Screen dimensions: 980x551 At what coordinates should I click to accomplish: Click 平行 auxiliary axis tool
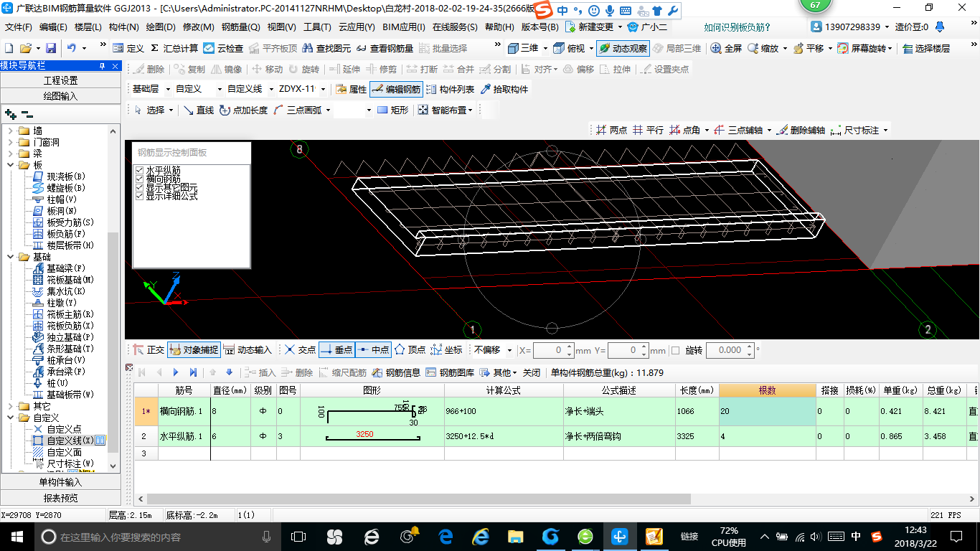[x=647, y=130]
